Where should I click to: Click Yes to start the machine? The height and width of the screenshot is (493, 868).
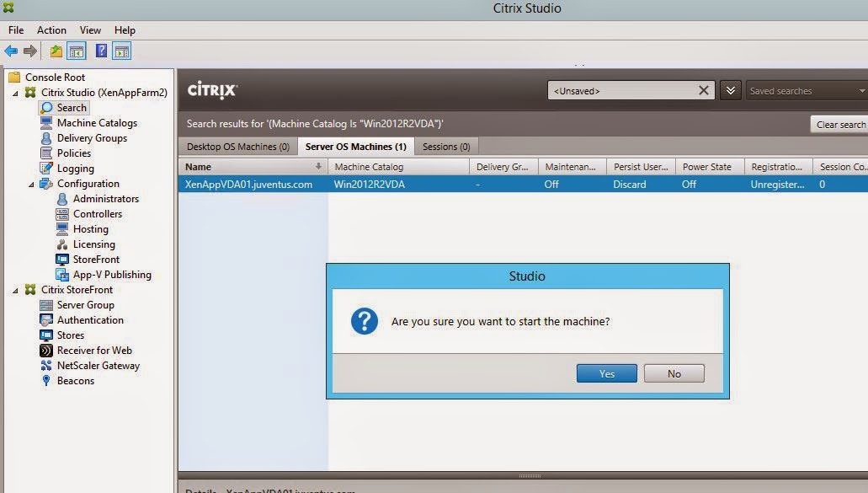pyautogui.click(x=606, y=373)
